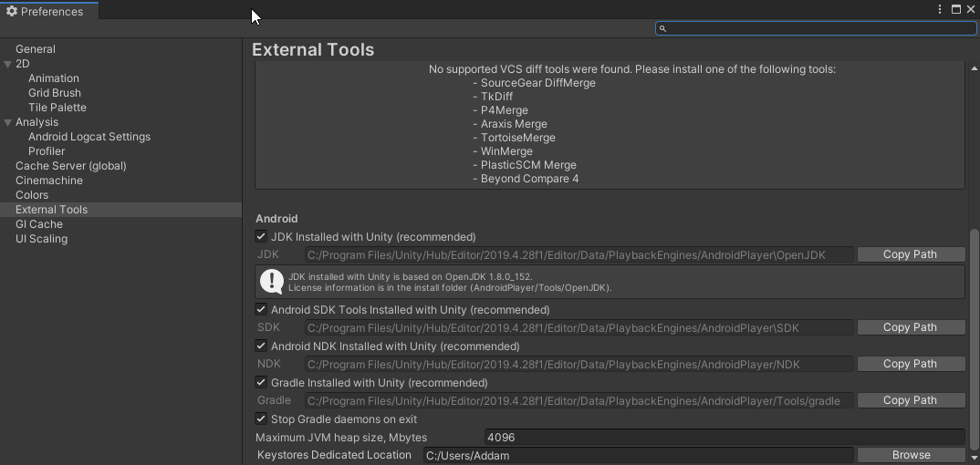Click the scrollbar up arrow
This screenshot has width=980, height=465.
pyautogui.click(x=975, y=68)
